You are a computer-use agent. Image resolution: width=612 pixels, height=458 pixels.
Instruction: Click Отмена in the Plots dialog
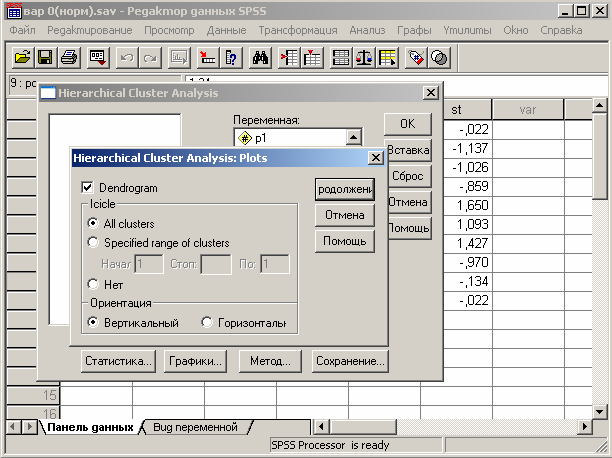345,215
